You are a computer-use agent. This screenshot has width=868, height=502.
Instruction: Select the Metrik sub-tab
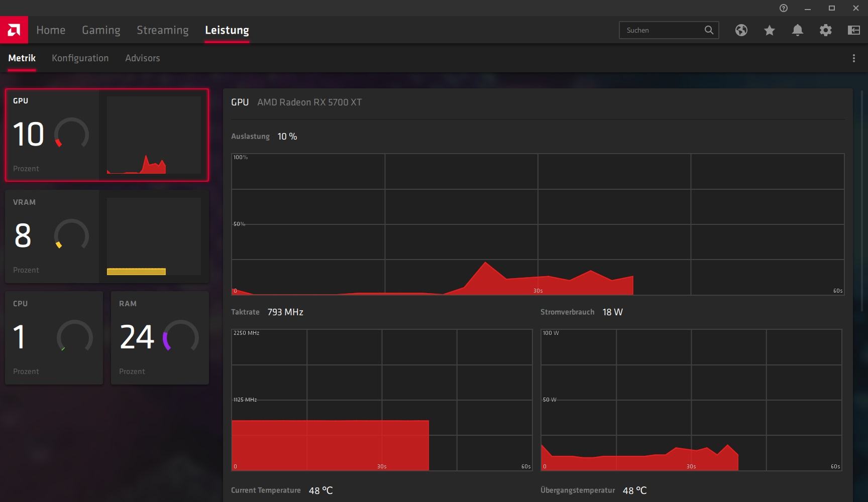22,58
